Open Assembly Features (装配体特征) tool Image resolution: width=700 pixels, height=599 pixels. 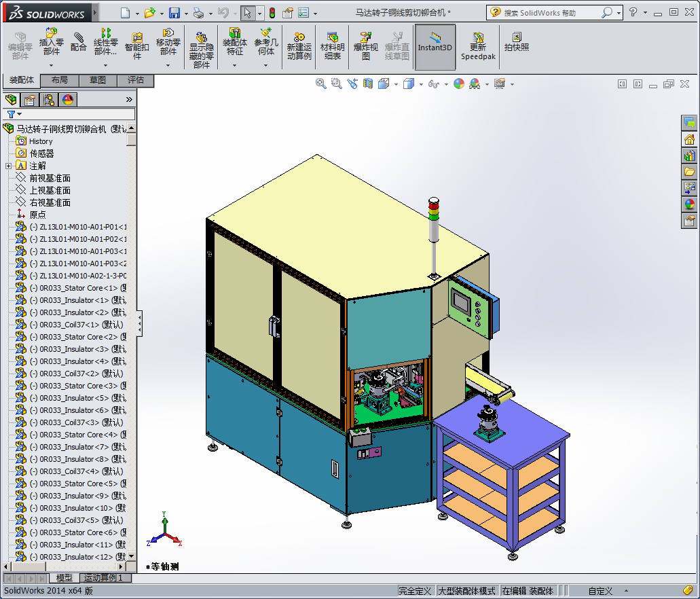pyautogui.click(x=235, y=42)
